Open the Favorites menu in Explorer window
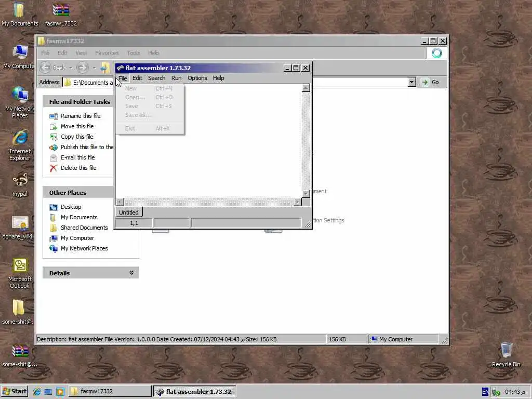This screenshot has height=399, width=532. [107, 53]
